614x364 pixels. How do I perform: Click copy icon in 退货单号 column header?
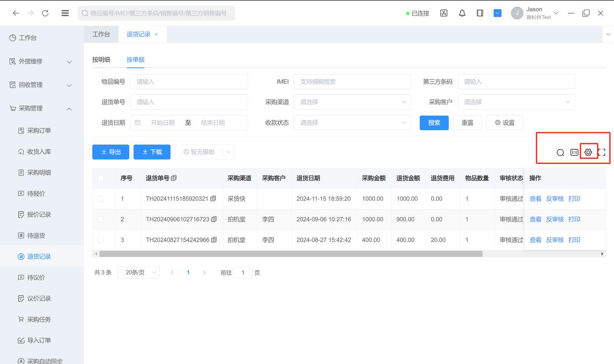(174, 178)
